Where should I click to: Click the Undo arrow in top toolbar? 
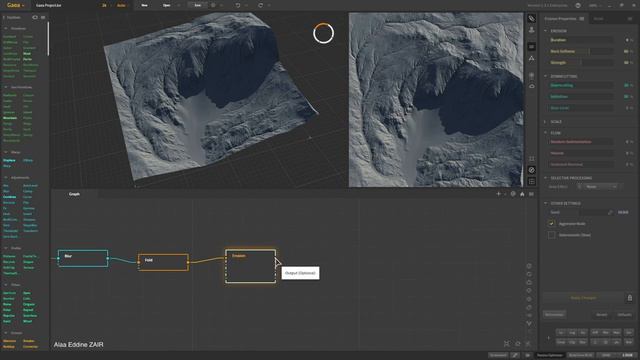pos(238,5)
